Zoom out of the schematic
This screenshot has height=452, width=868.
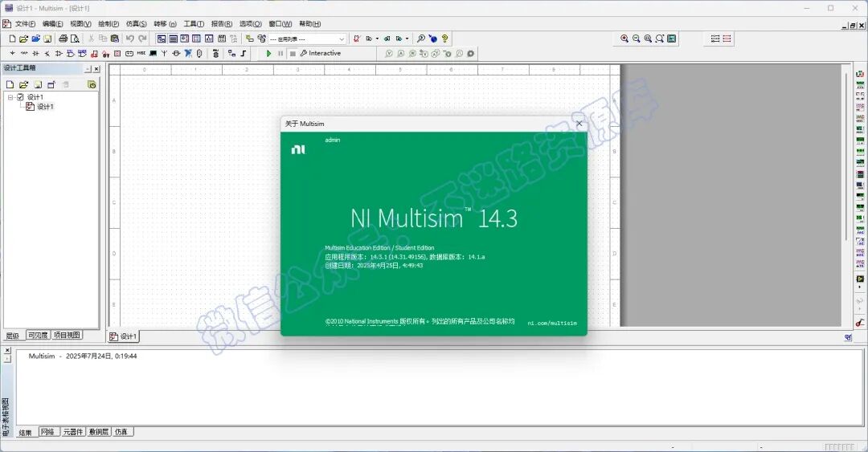coord(636,39)
